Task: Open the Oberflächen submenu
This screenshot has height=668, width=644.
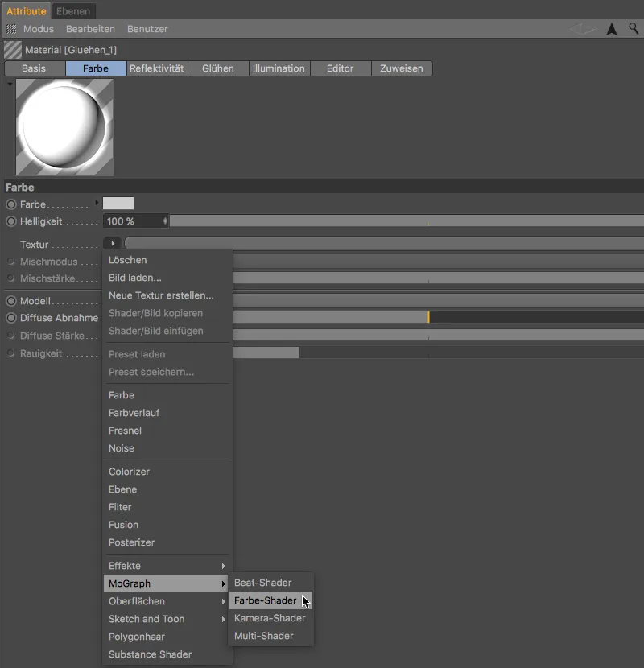Action: click(167, 601)
